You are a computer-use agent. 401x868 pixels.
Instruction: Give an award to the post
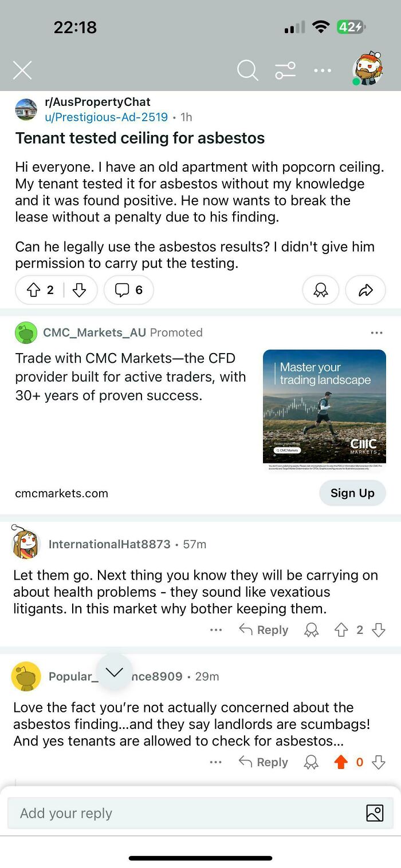(320, 290)
